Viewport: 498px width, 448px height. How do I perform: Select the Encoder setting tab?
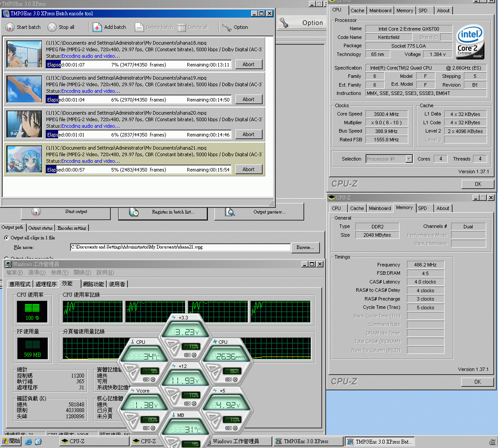pos(72,228)
